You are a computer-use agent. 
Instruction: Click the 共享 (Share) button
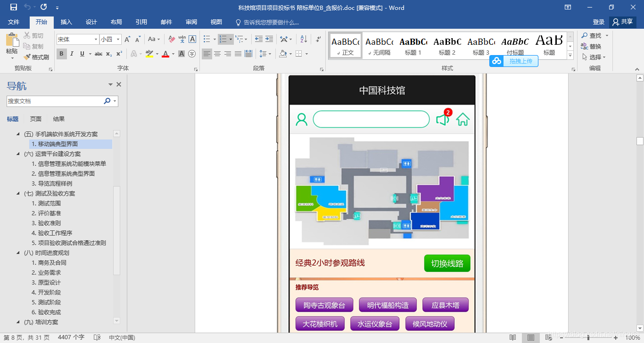tap(623, 22)
